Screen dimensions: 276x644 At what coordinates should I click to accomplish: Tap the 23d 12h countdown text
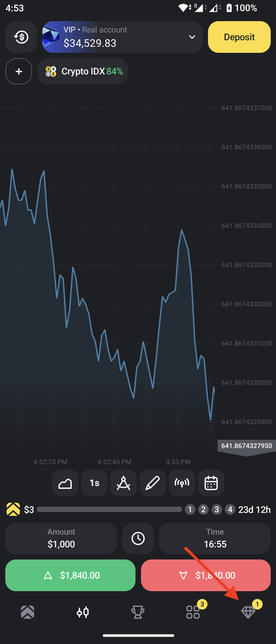coord(254,510)
